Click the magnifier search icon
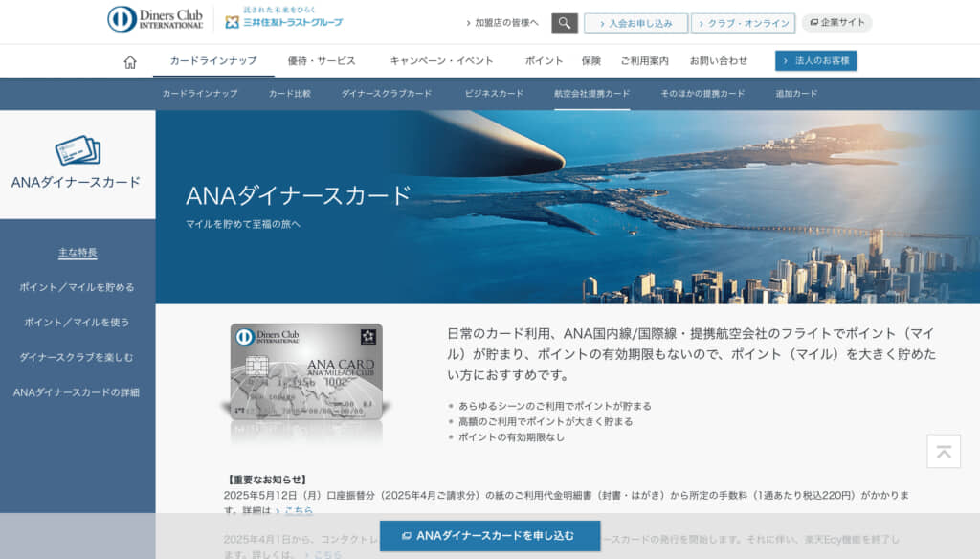980x559 pixels. (565, 23)
